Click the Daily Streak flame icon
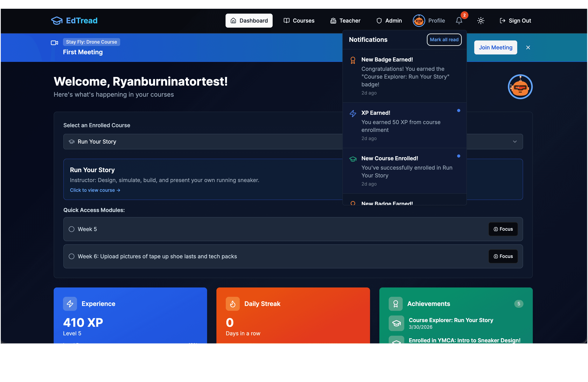 click(x=233, y=304)
